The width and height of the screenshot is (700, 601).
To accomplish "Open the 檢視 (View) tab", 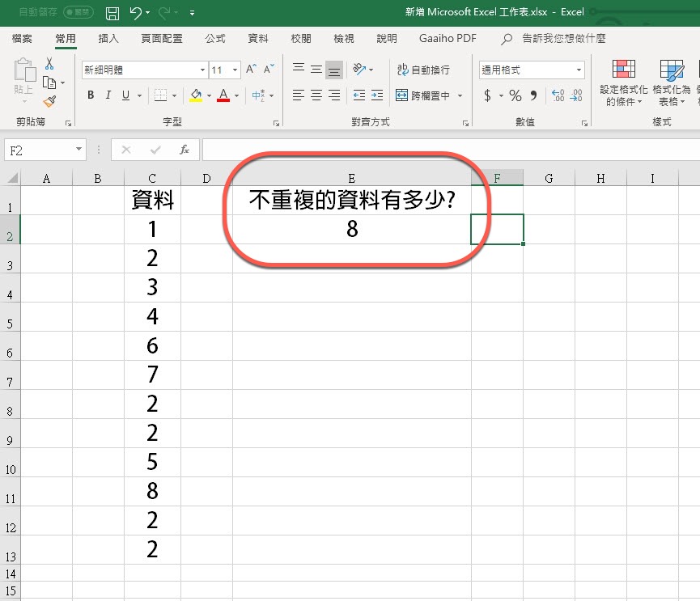I will click(344, 38).
